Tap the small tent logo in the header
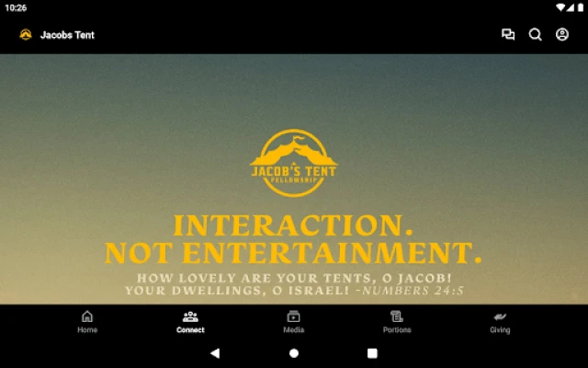The height and width of the screenshot is (368, 588). click(x=26, y=35)
